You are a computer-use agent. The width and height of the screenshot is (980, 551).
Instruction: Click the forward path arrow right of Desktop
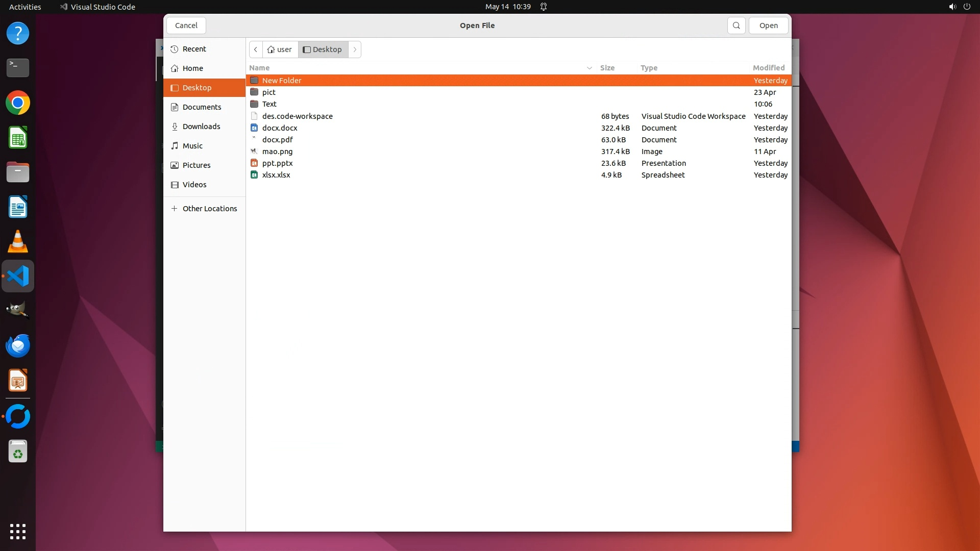click(x=355, y=49)
